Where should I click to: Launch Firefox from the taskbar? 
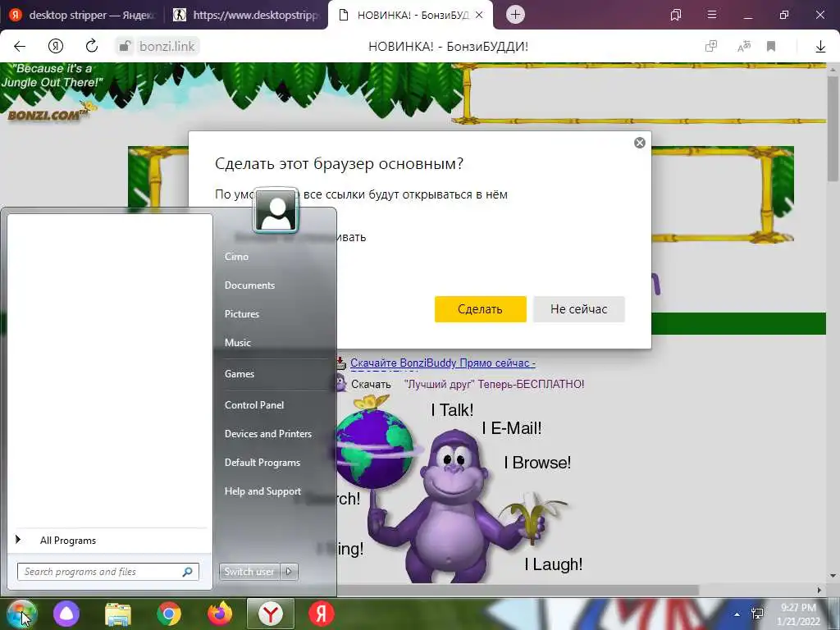[220, 614]
